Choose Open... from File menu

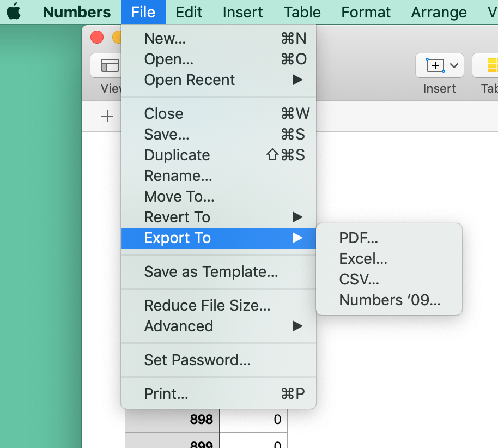click(x=218, y=59)
